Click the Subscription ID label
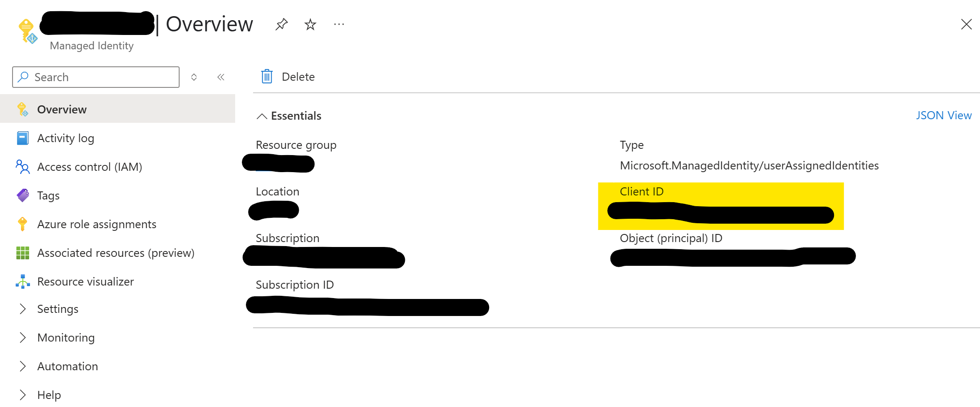Viewport: 980px width, 407px height. click(295, 285)
